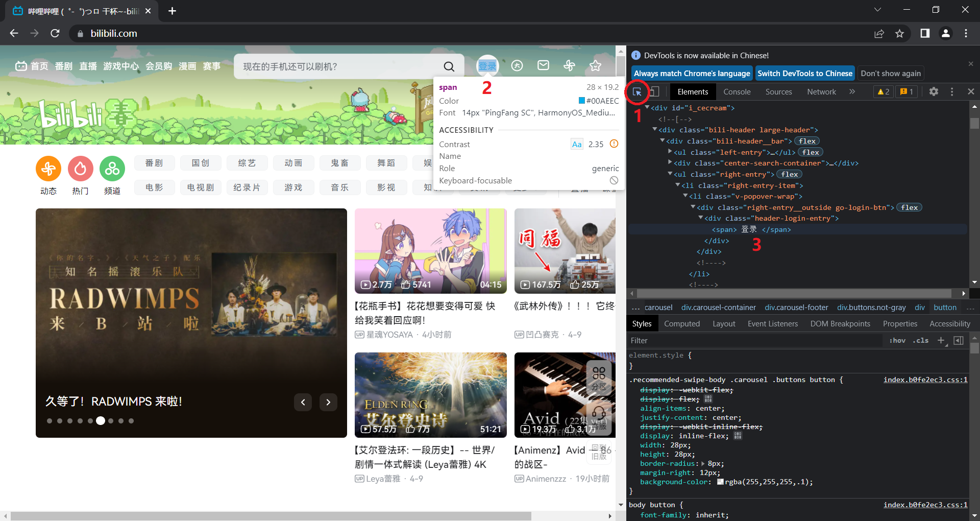This screenshot has width=980, height=521.
Task: Open DevTools more options menu
Action: click(x=952, y=91)
